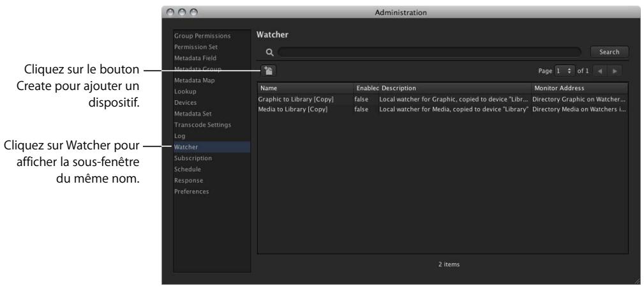Minimize the Administration window

[183, 12]
